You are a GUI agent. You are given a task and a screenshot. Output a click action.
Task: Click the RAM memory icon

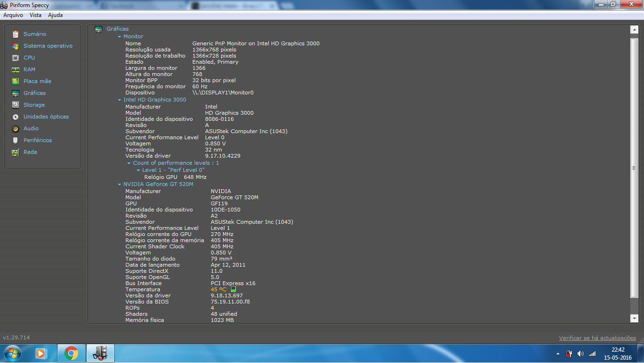16,69
